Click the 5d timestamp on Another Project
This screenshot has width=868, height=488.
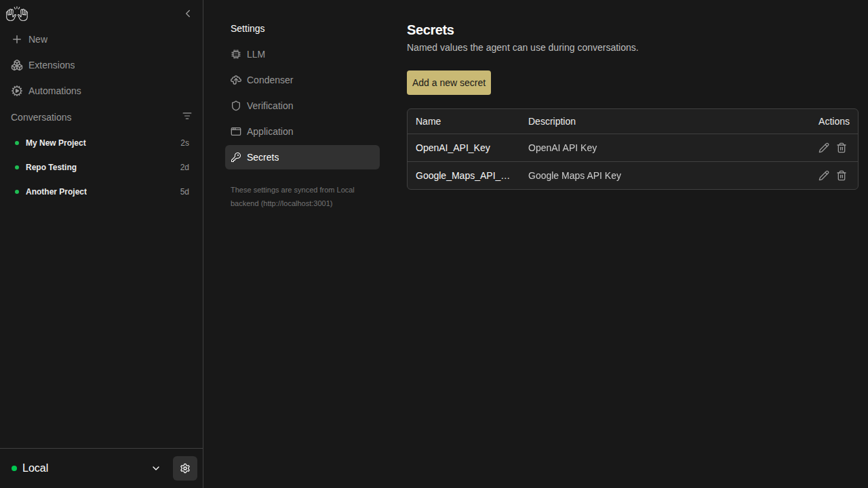184,192
